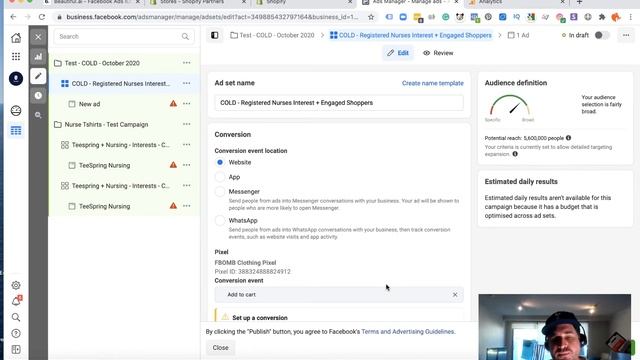Click the browser address bar URL
Screen dimensions: 640x360
coord(212,17)
